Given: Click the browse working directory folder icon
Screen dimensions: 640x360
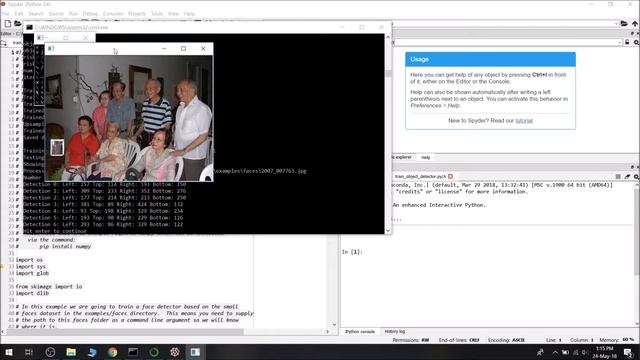Looking at the screenshot, I should [x=624, y=23].
